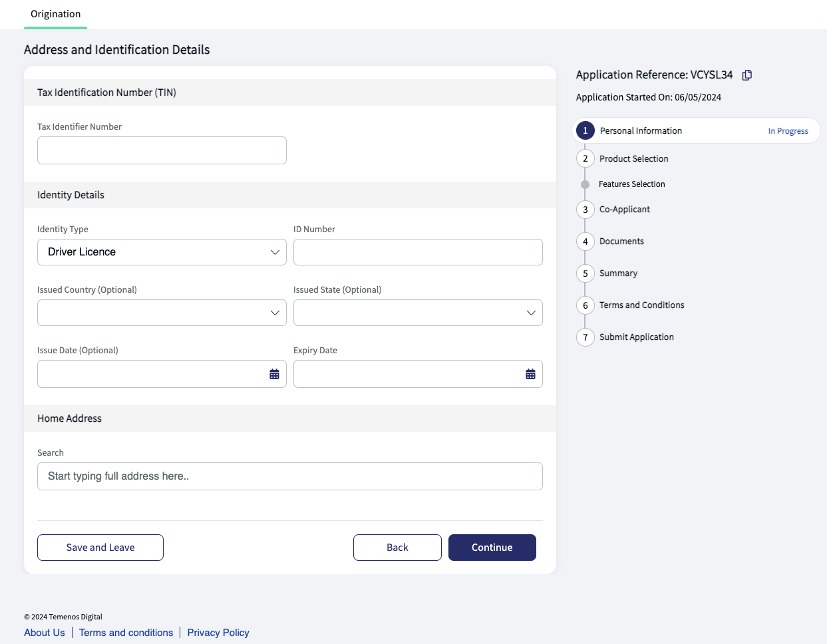Expand the Identity Type dropdown
The width and height of the screenshot is (827, 644).
pos(162,252)
